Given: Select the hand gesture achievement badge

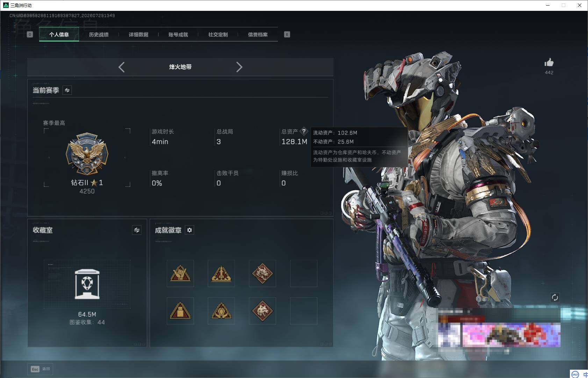Looking at the screenshot, I should point(180,274).
